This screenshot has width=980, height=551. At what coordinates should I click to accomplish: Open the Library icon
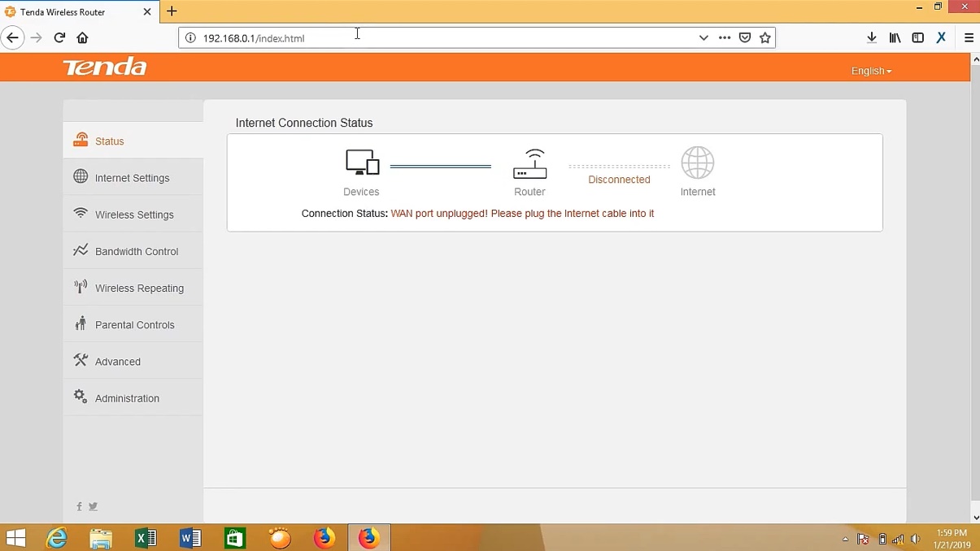(895, 37)
